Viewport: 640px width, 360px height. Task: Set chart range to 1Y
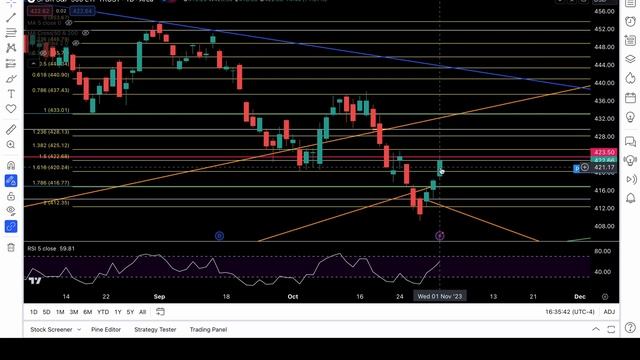coord(118,312)
